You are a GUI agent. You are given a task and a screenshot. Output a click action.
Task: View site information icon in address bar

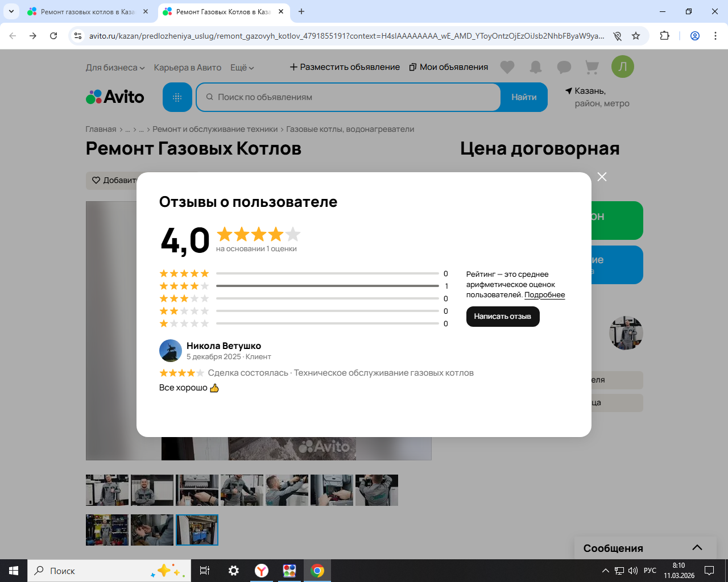pyautogui.click(x=78, y=36)
